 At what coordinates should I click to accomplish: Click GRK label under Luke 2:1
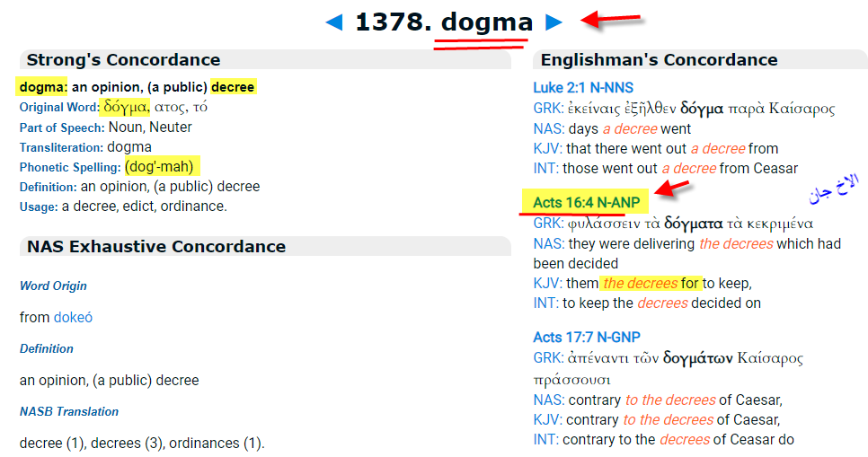pos(547,109)
